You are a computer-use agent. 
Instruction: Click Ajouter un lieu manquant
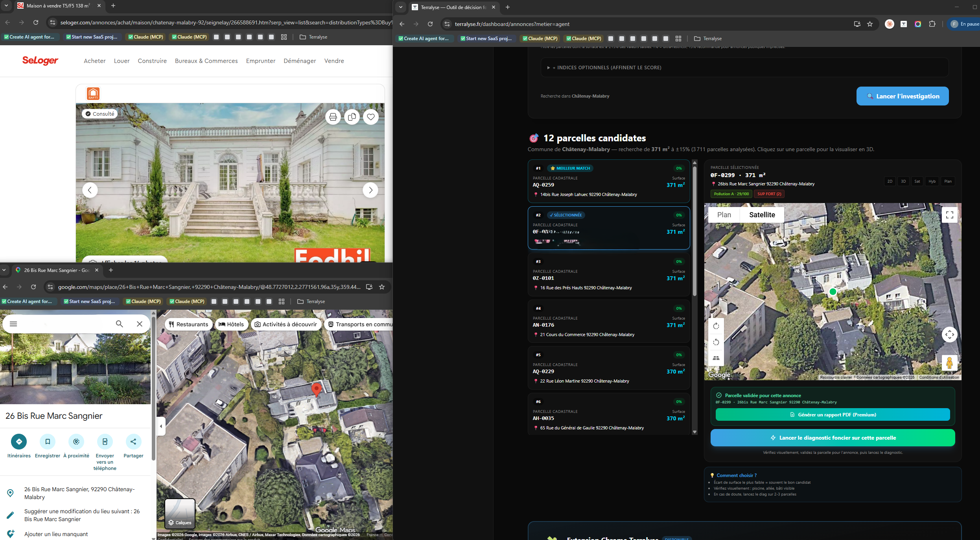pos(56,534)
